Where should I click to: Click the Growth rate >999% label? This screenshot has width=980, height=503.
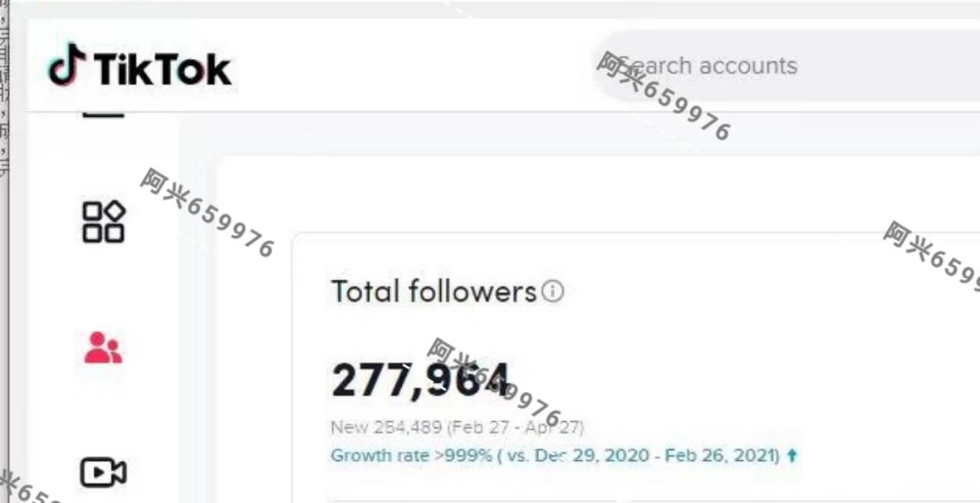point(411,456)
